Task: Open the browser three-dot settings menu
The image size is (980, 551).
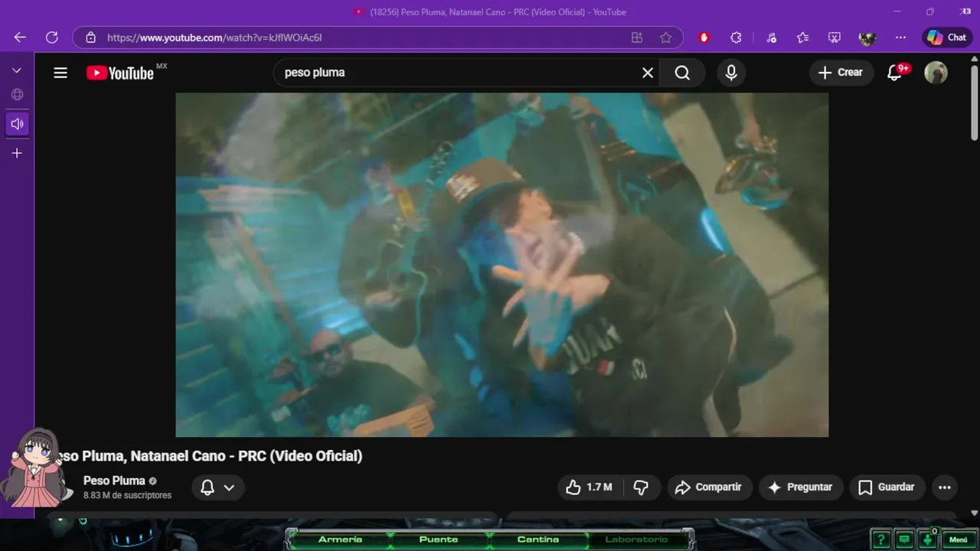Action: [900, 37]
